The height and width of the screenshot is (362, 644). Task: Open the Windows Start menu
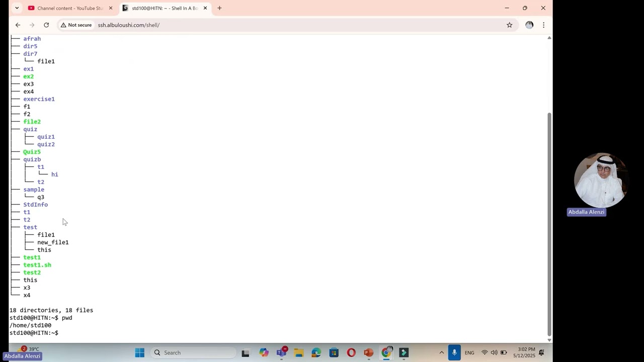pyautogui.click(x=140, y=352)
